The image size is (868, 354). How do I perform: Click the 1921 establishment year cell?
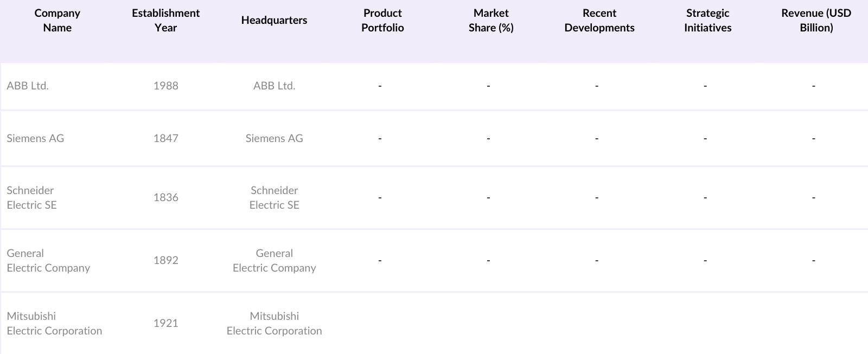coord(165,323)
